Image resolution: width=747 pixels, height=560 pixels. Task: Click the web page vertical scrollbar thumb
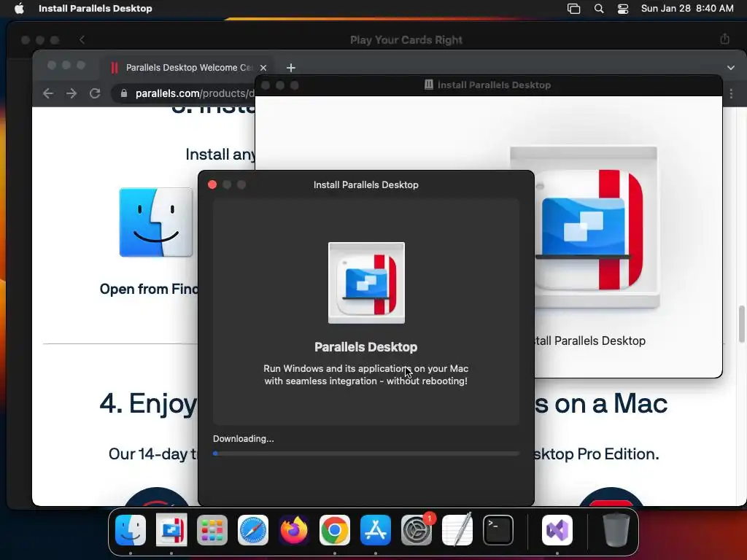pyautogui.click(x=742, y=324)
